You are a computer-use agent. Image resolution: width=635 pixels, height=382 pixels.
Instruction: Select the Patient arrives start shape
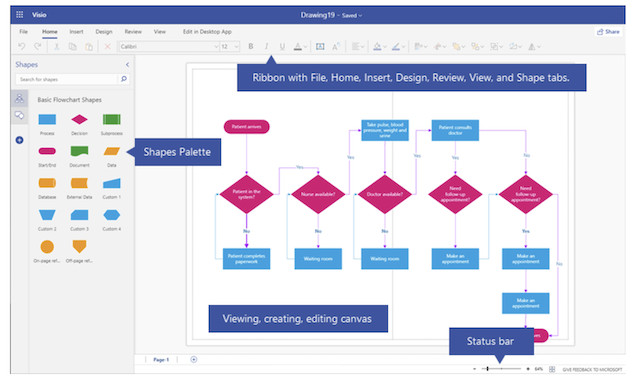tap(246, 127)
